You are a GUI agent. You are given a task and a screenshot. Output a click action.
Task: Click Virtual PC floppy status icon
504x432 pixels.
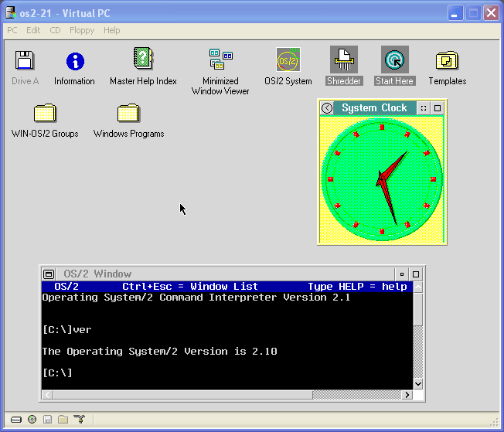point(48,419)
